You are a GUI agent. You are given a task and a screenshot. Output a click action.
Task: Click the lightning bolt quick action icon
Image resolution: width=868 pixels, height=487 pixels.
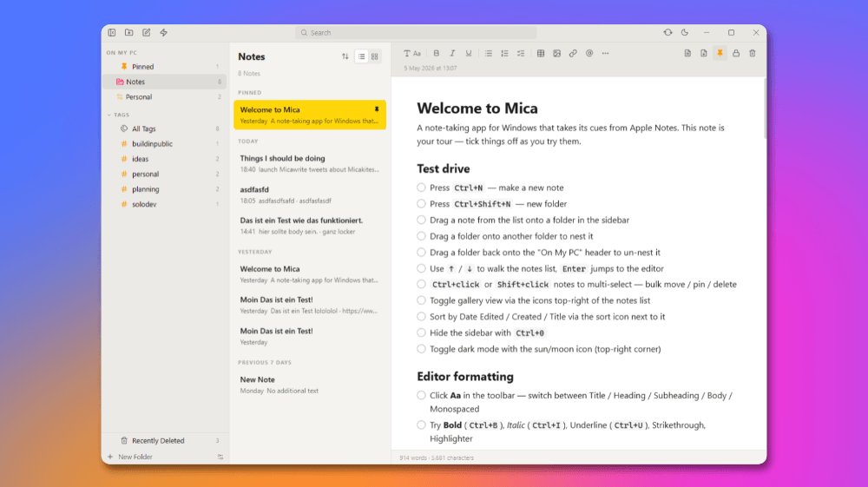(x=164, y=33)
